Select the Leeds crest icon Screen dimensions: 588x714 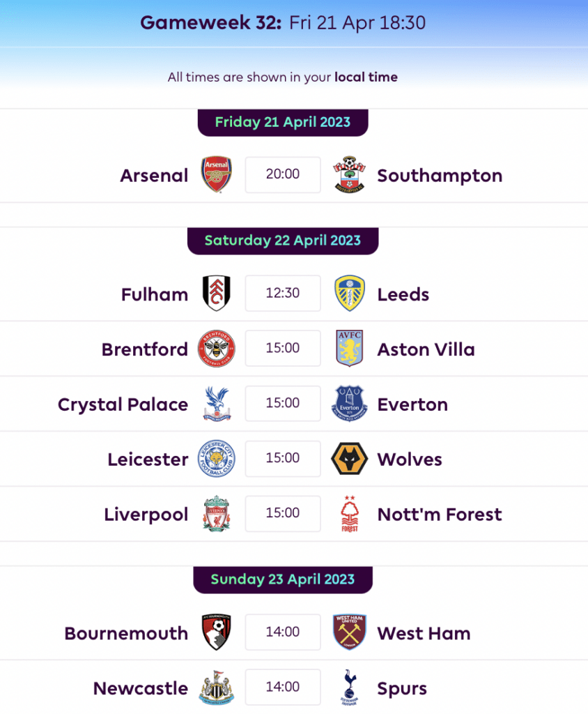click(x=349, y=294)
